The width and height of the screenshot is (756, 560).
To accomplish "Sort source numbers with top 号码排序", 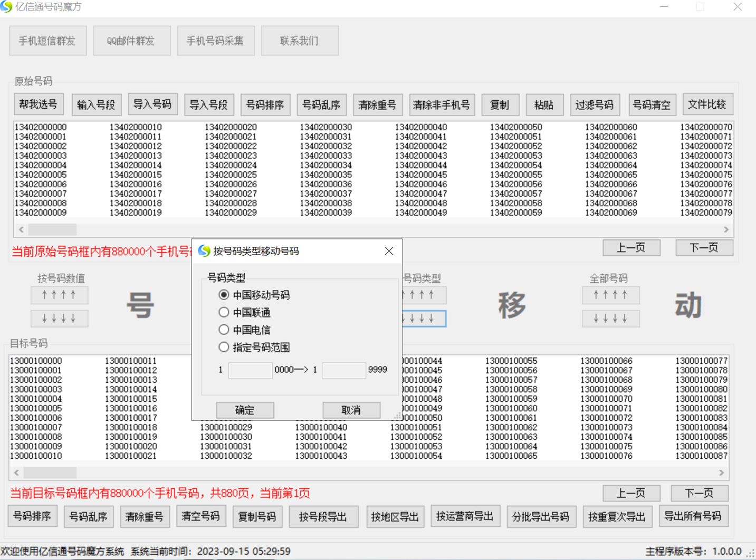I will pos(265,104).
